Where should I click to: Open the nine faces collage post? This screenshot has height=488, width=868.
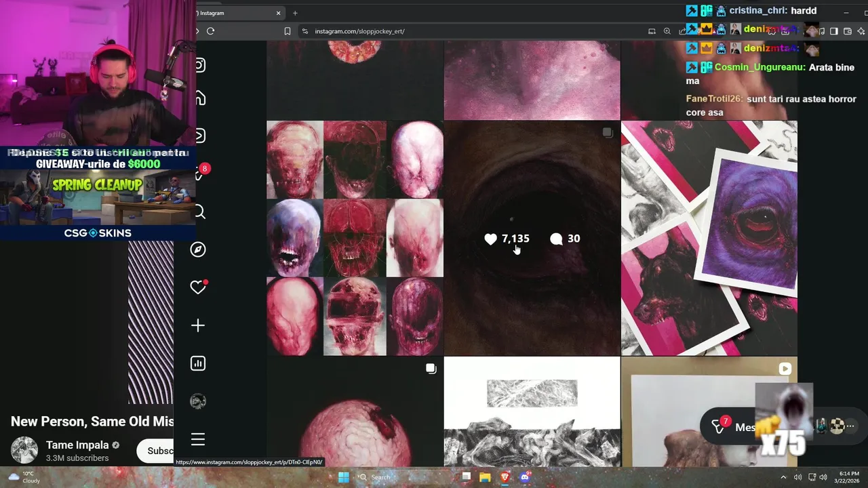(355, 239)
